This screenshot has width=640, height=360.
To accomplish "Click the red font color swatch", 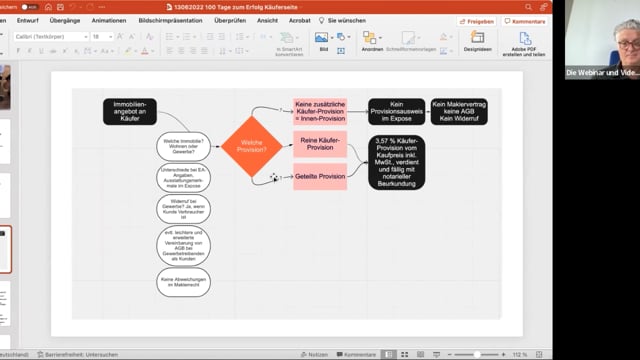I will [x=144, y=51].
